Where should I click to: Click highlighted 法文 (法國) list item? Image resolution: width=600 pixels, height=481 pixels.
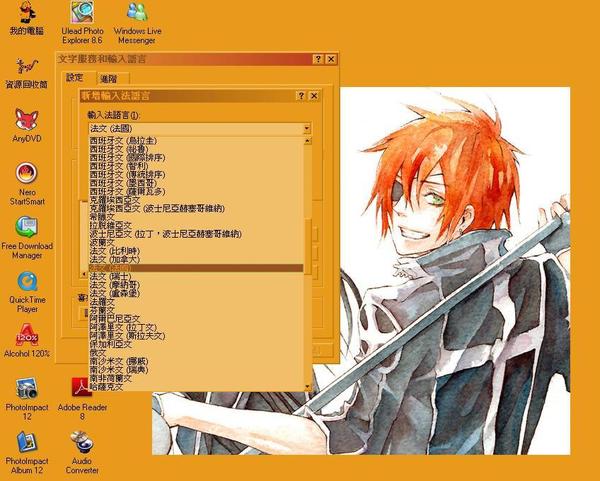pos(196,268)
